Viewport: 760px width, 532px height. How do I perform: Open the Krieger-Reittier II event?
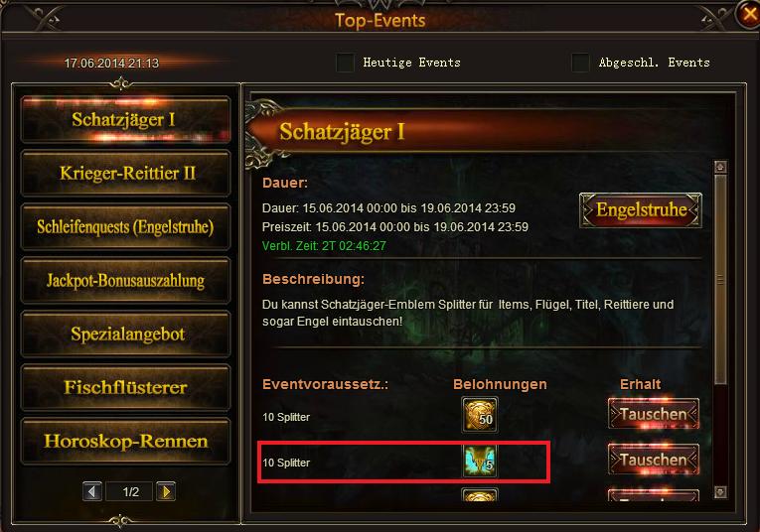pos(125,174)
